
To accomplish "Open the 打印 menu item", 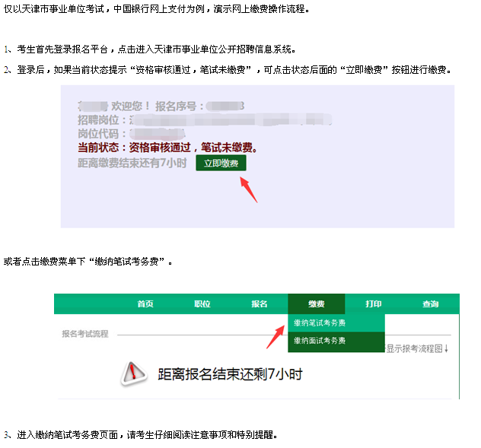I will click(374, 304).
